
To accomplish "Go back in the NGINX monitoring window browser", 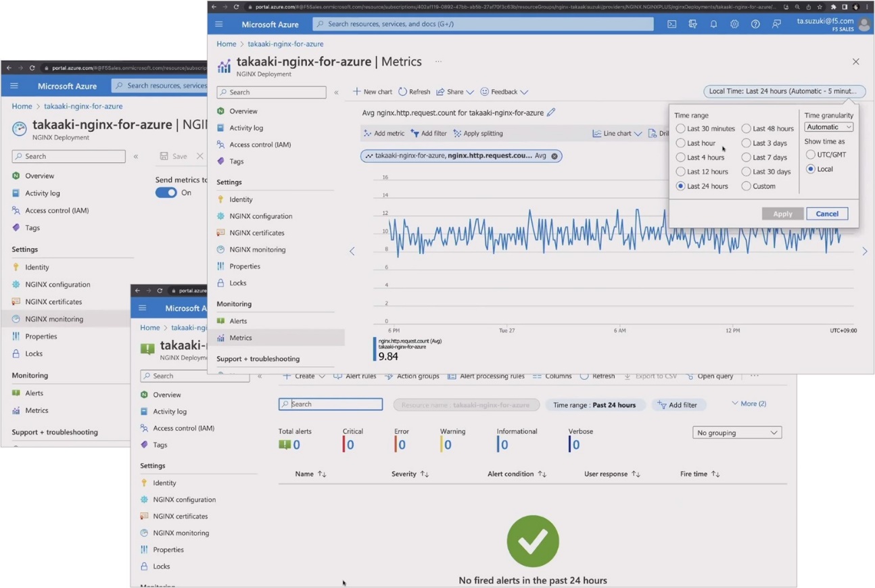I will coord(9,68).
